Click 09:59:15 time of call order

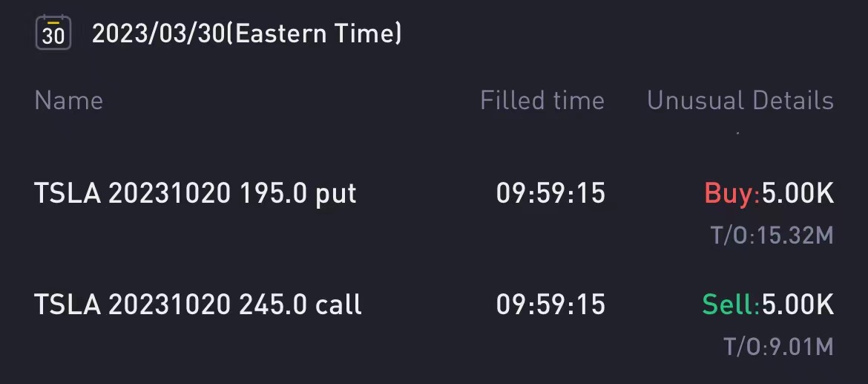[x=550, y=305]
